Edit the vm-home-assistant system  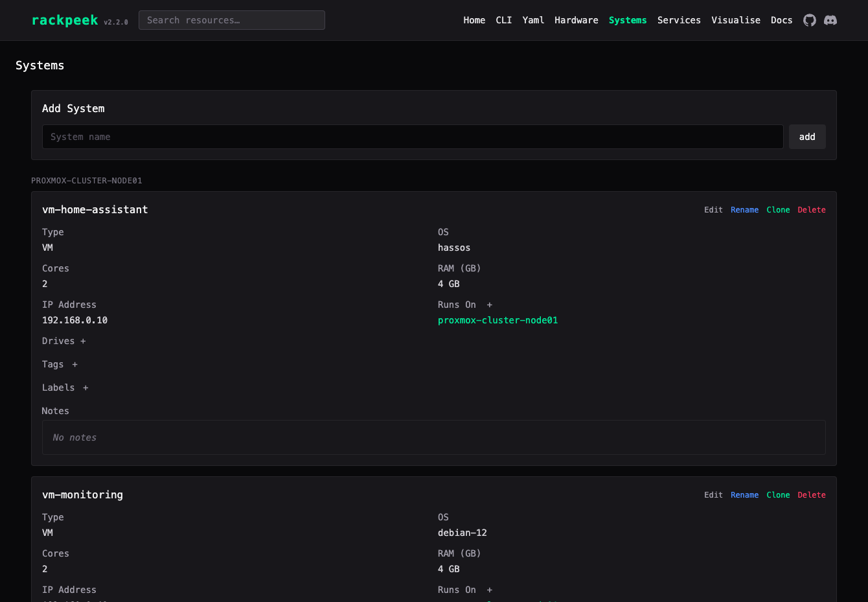coord(713,210)
